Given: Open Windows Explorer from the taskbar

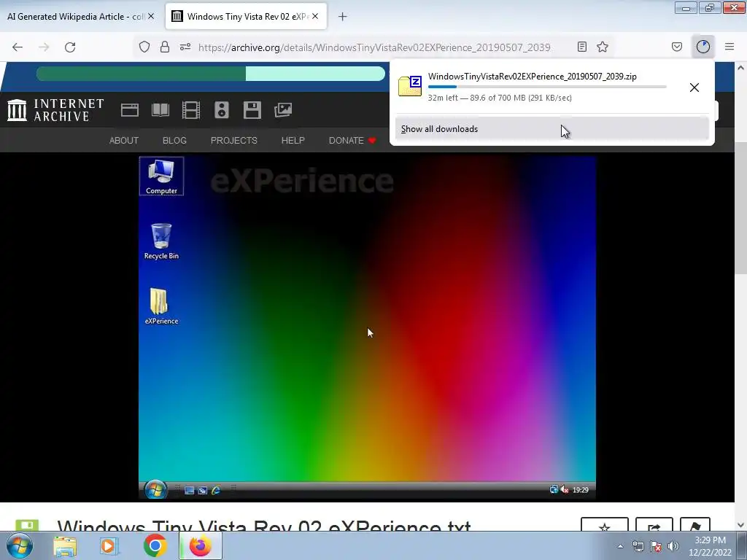Looking at the screenshot, I should point(65,545).
